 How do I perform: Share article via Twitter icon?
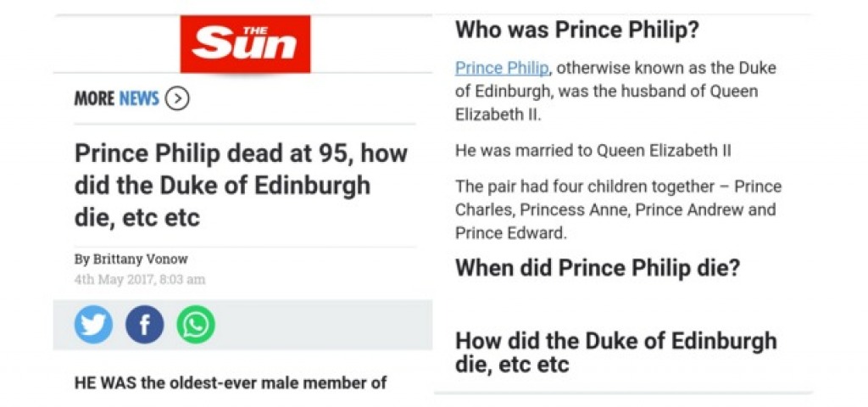(93, 325)
